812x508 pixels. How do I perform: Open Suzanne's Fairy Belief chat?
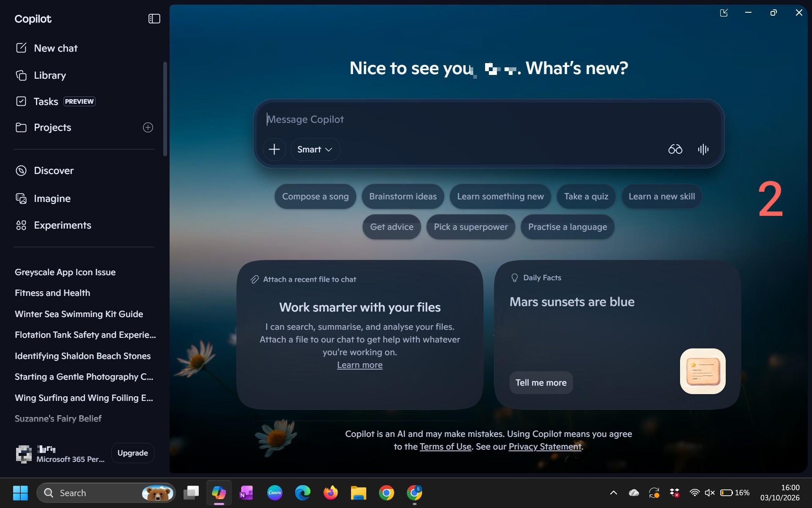coord(58,419)
